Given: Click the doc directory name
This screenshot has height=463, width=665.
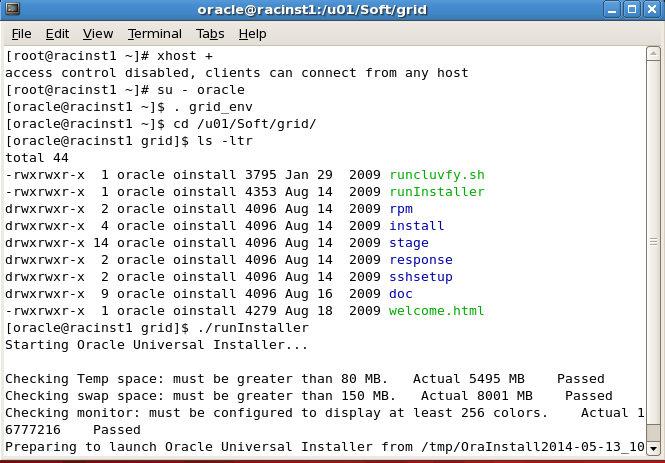Looking at the screenshot, I should 401,294.
